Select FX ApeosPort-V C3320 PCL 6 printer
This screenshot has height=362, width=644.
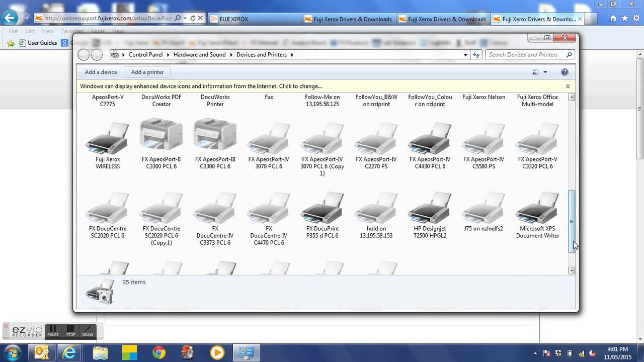coord(537,145)
